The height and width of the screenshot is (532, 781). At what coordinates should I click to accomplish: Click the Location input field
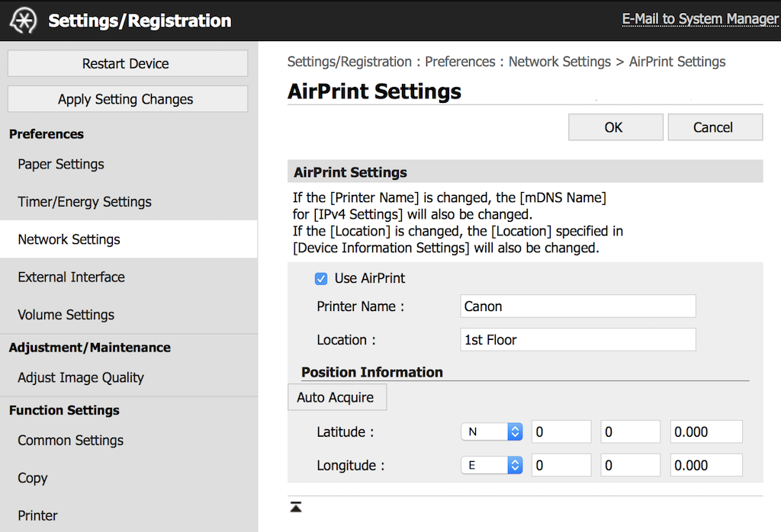point(578,339)
